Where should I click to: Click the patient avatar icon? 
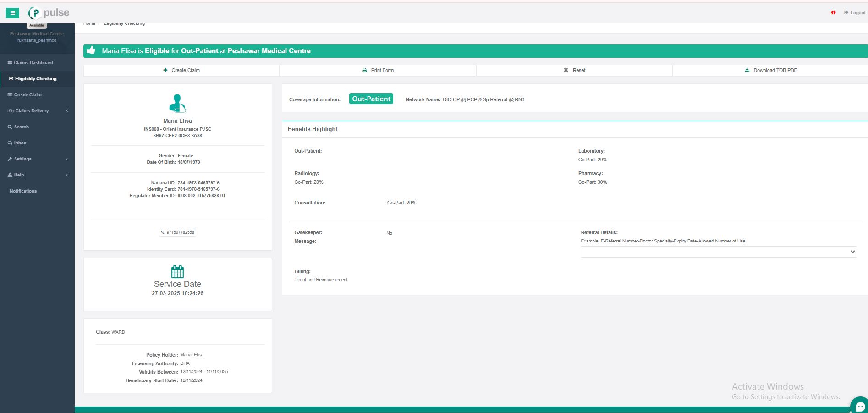point(177,103)
